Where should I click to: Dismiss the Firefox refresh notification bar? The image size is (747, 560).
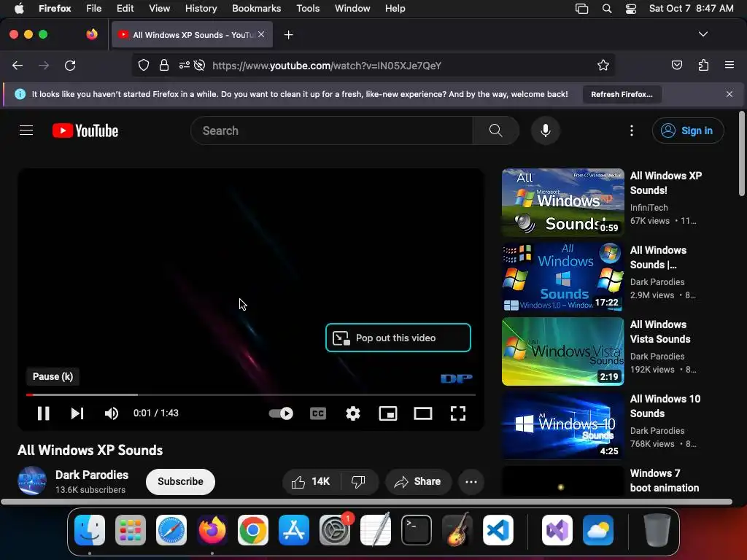[729, 94]
